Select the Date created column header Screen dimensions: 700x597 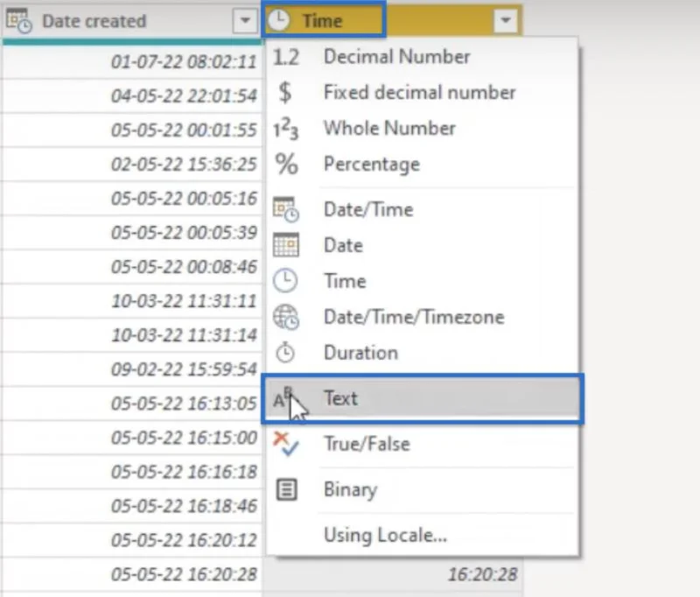tap(131, 20)
